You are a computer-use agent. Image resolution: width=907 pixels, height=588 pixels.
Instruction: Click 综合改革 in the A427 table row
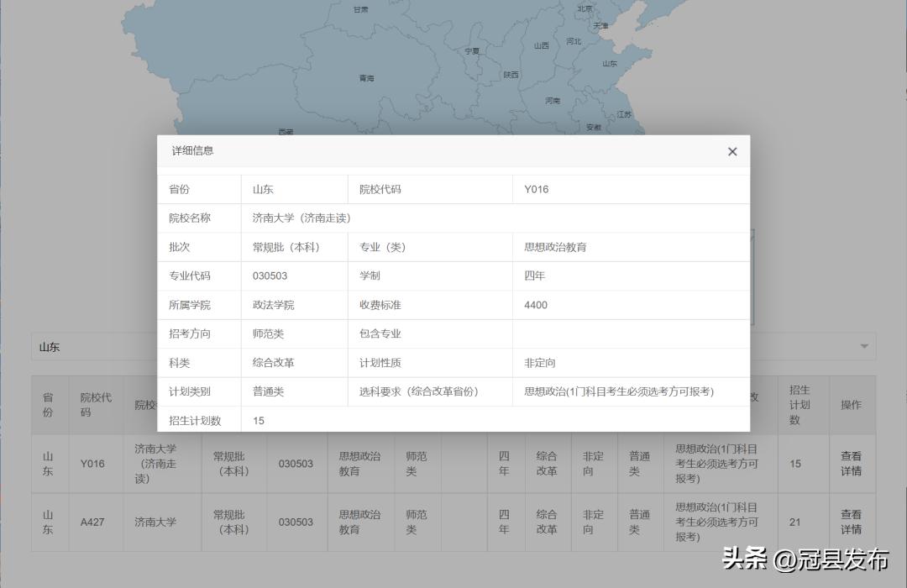click(546, 522)
